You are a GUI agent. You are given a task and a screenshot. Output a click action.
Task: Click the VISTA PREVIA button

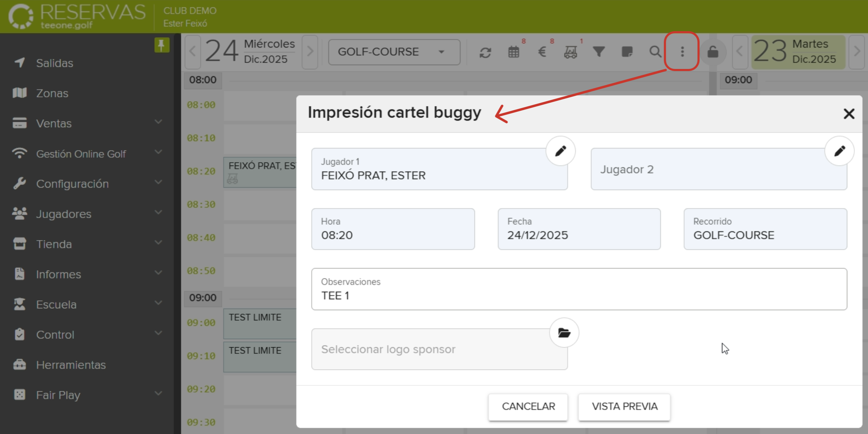624,406
